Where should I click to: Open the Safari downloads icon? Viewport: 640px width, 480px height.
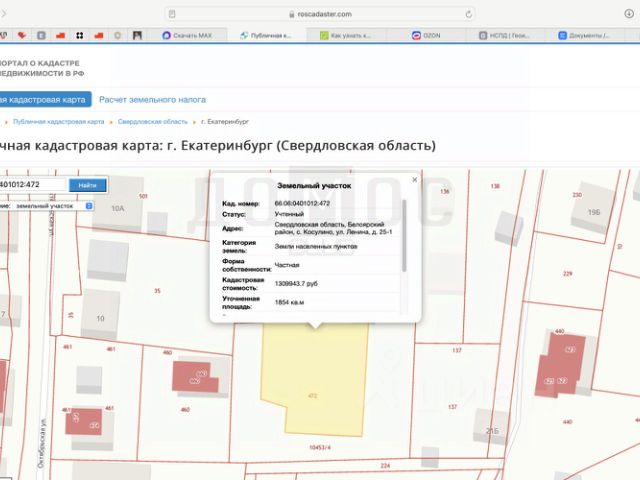(x=629, y=13)
